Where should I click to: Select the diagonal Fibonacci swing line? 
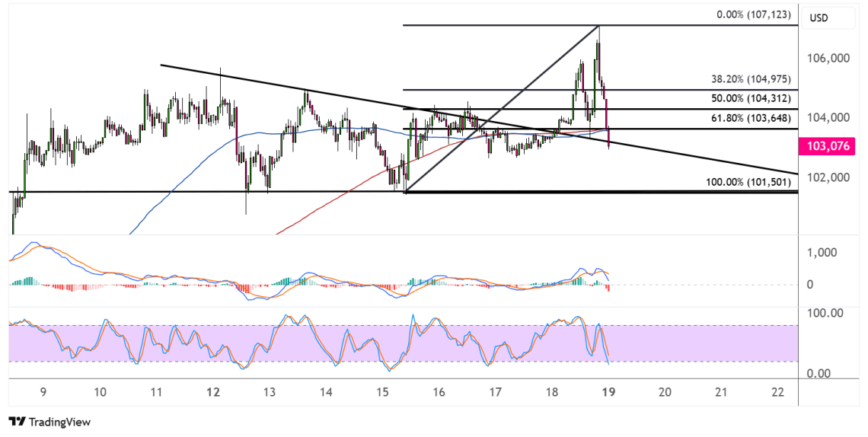(x=503, y=109)
